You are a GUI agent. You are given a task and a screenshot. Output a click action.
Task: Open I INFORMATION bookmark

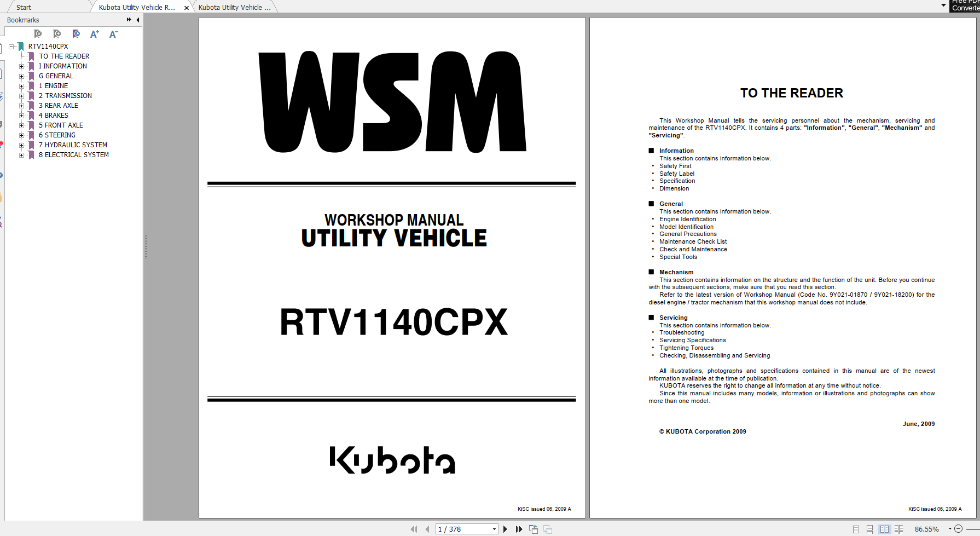[63, 66]
